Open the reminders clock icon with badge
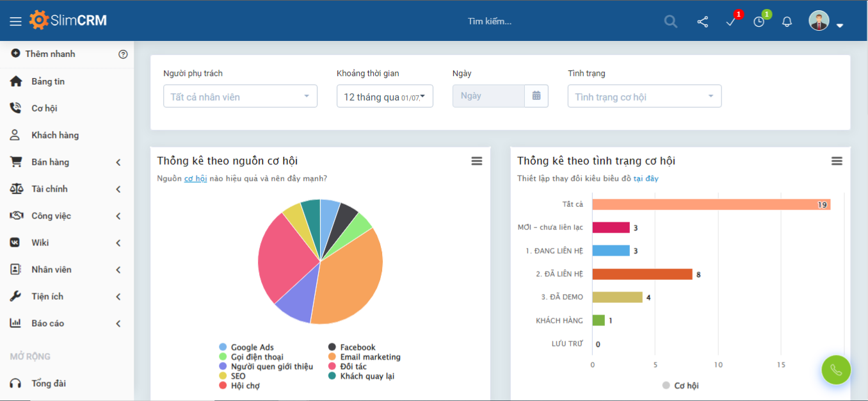Screen dimensions: 868x401 [x=759, y=21]
